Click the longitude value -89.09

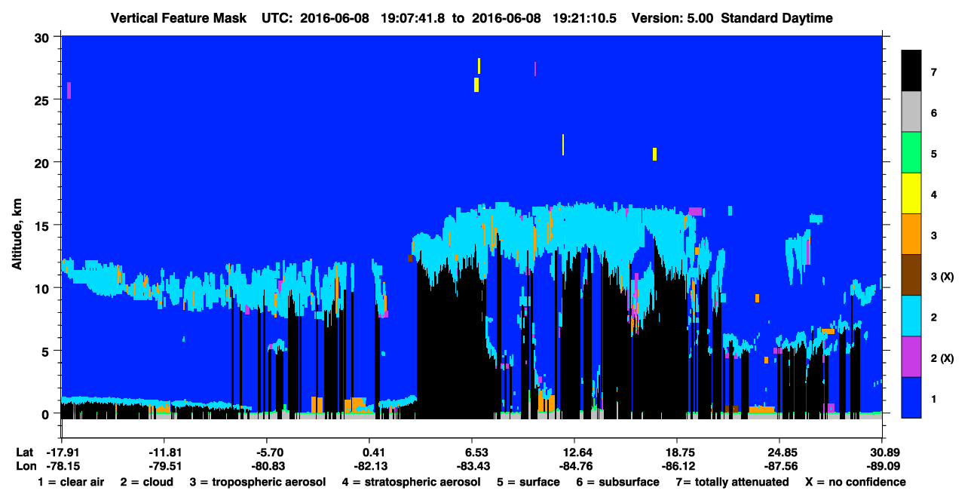[x=882, y=465]
